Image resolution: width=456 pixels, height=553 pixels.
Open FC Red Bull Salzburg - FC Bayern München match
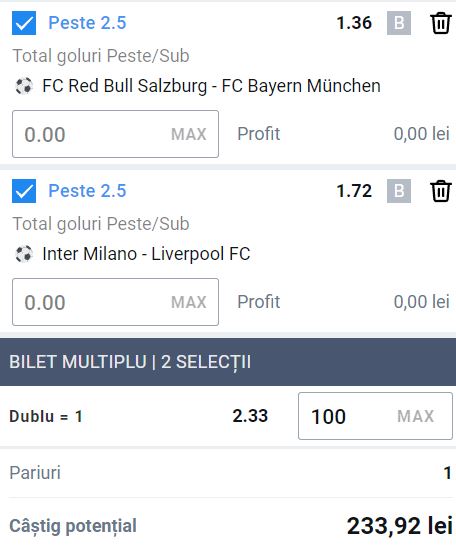pos(211,86)
